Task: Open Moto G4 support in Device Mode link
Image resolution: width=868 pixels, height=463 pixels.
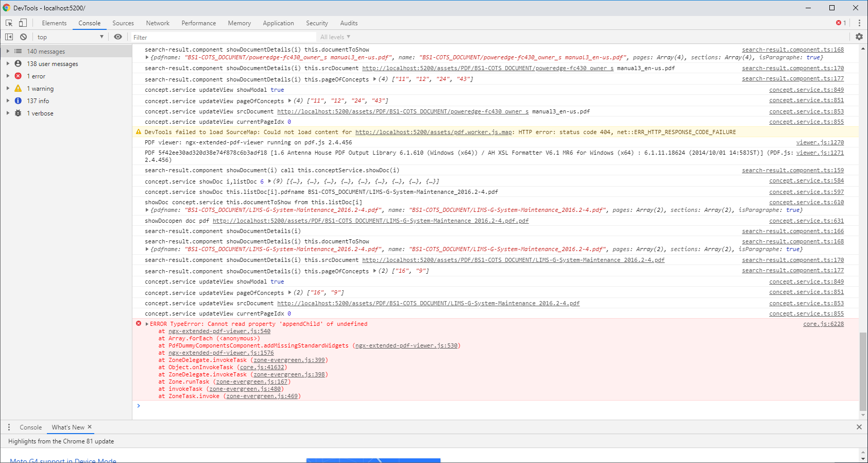Action: (x=63, y=460)
